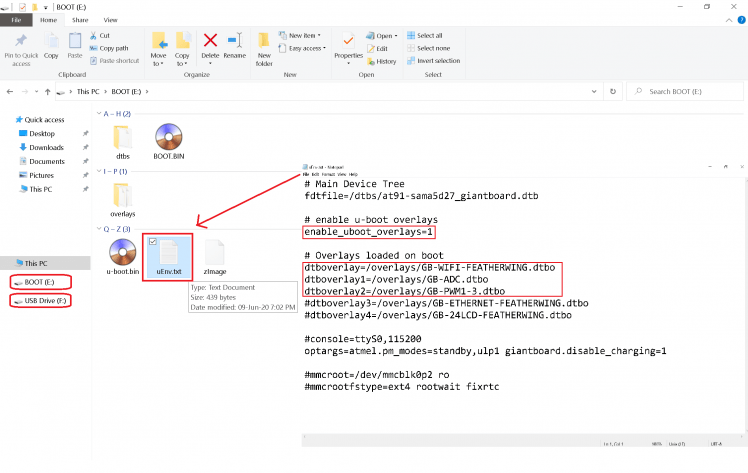Open the Move to folder menu
The width and height of the screenshot is (748, 473).
point(158,49)
